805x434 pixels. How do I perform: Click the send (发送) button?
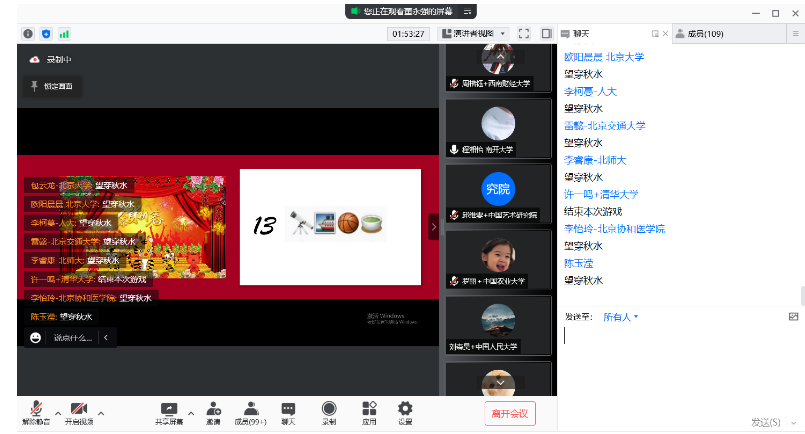tap(765, 422)
